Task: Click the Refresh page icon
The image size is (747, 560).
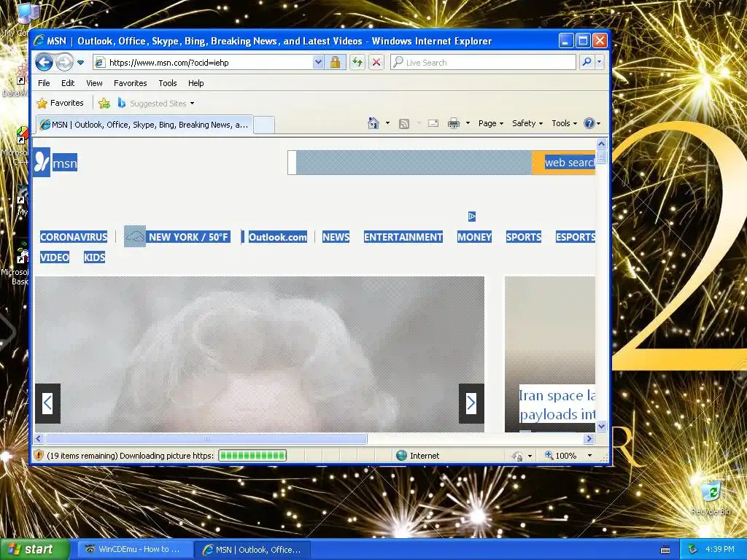Action: tap(357, 63)
